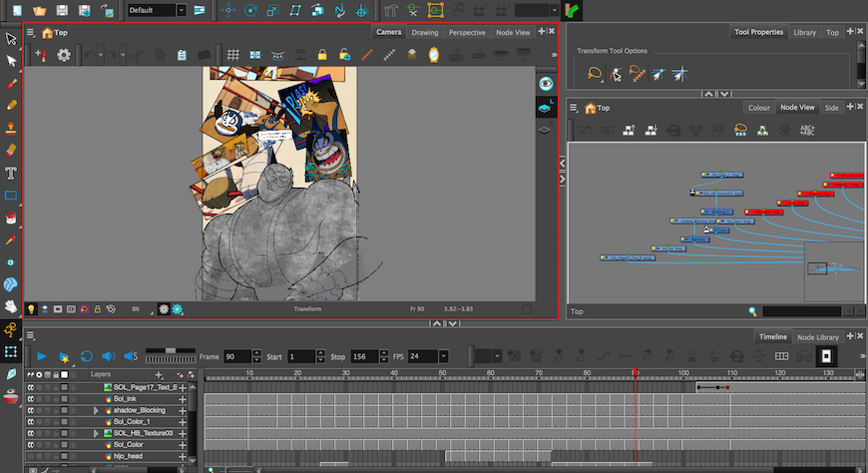Select the Skew tool in top toolbar
The width and height of the screenshot is (868, 473).
[295, 10]
